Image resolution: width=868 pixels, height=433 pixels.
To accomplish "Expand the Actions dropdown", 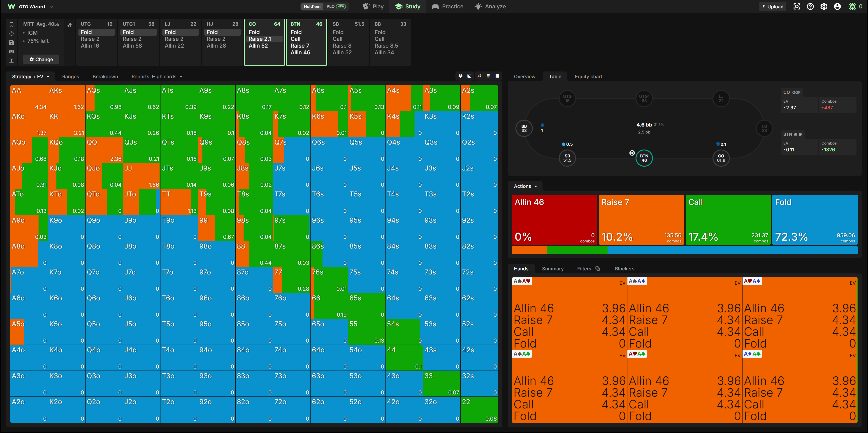I will click(525, 186).
